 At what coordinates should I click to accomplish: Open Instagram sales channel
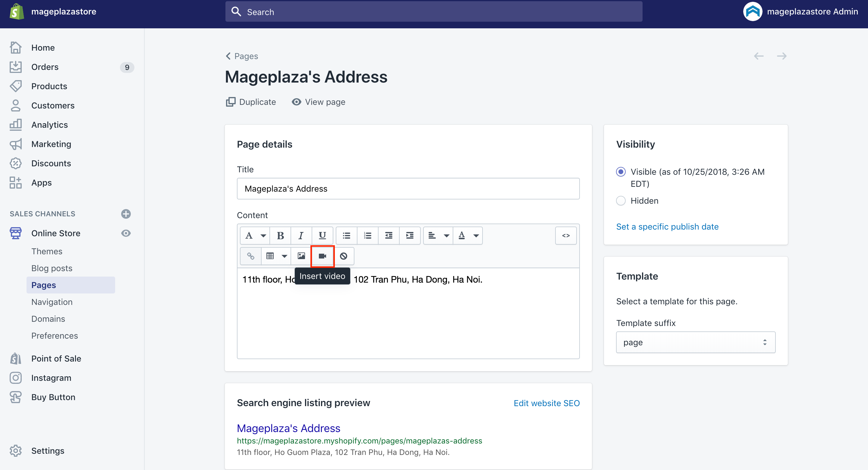click(51, 378)
